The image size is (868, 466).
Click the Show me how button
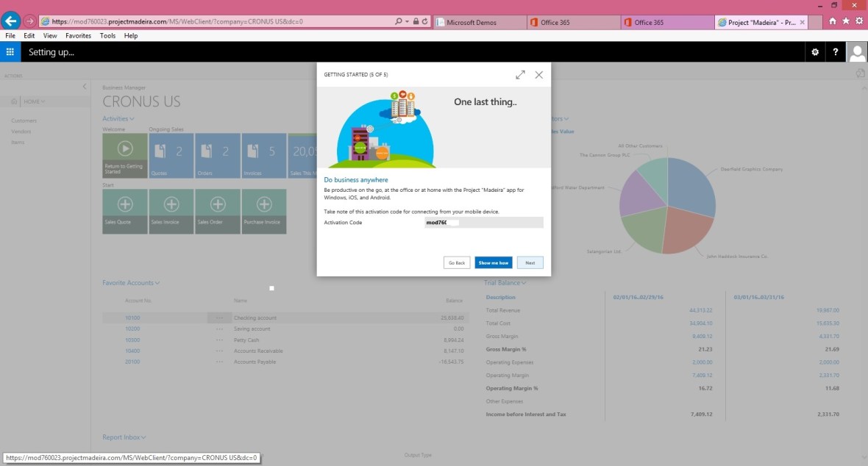click(x=493, y=262)
